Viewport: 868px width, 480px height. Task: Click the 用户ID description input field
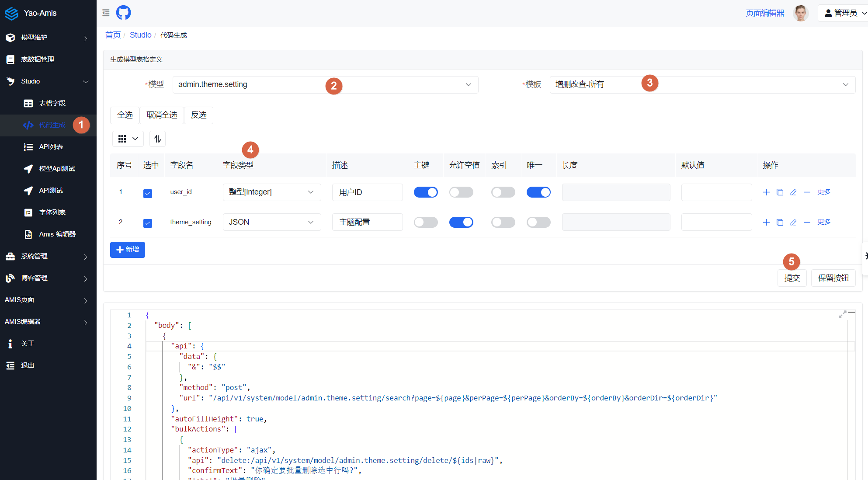pyautogui.click(x=367, y=192)
